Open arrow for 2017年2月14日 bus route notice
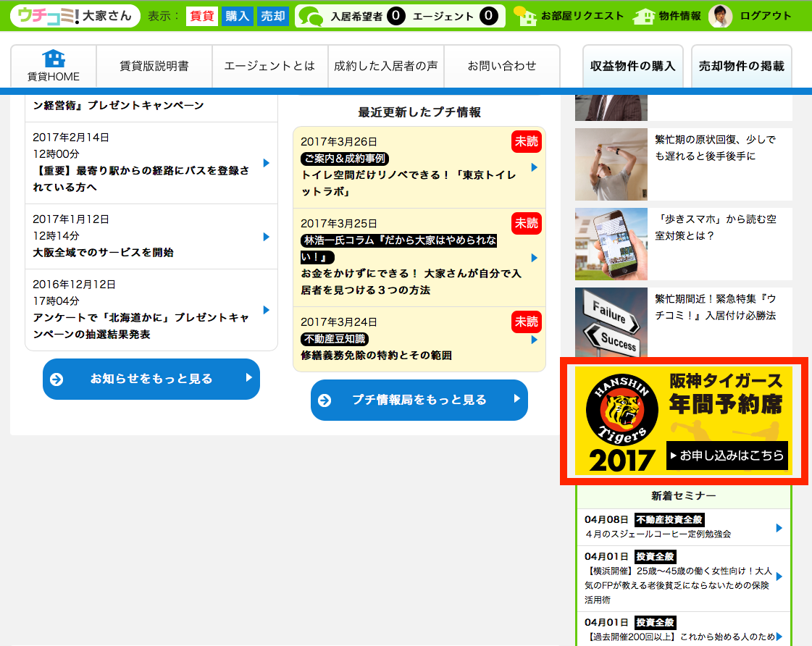Viewport: 812px width, 646px height. point(266,163)
